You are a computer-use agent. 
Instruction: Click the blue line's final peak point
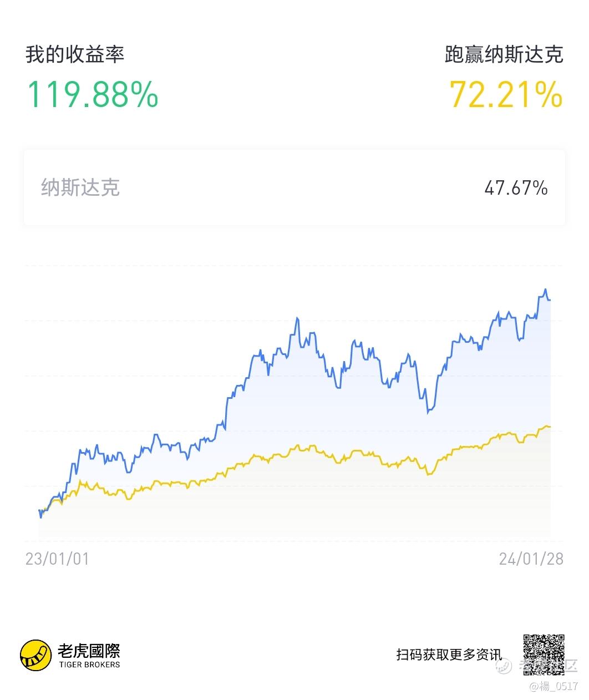[x=546, y=290]
